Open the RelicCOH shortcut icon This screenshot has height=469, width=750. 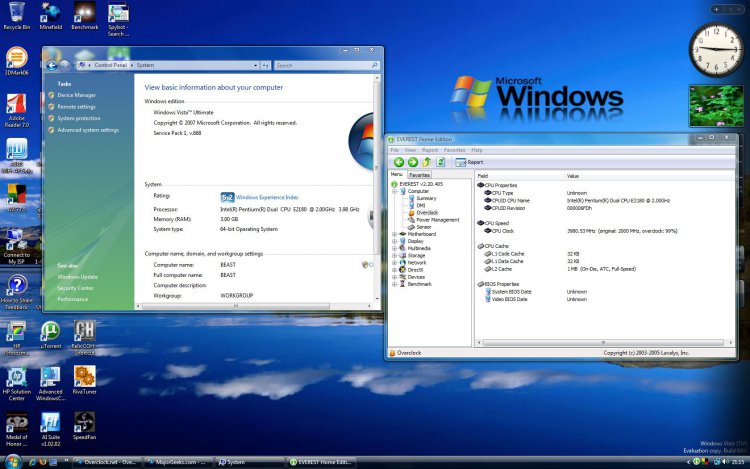tap(84, 338)
